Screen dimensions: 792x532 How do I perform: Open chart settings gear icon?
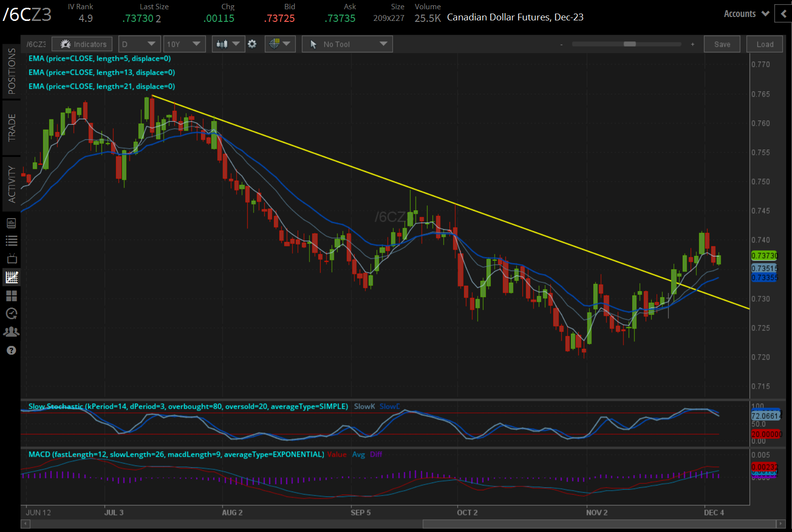tap(252, 44)
